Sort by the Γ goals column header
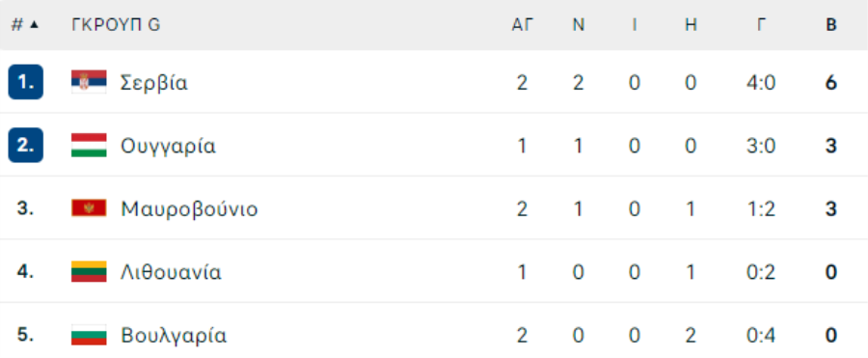The height and width of the screenshot is (358, 868). click(762, 25)
